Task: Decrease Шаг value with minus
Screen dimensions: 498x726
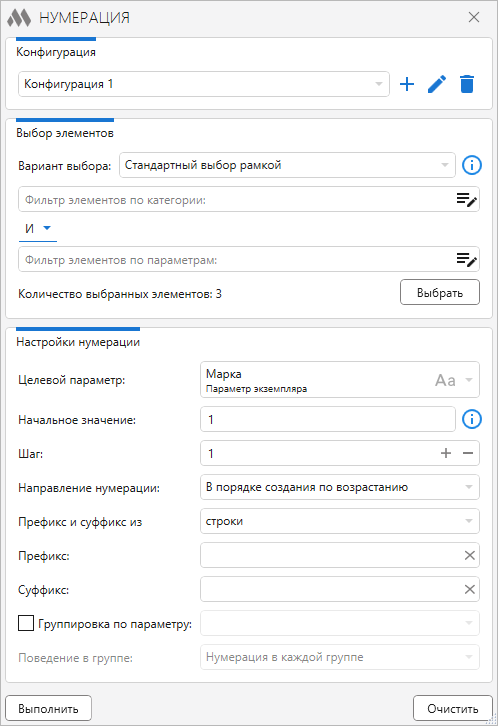Action: click(468, 453)
